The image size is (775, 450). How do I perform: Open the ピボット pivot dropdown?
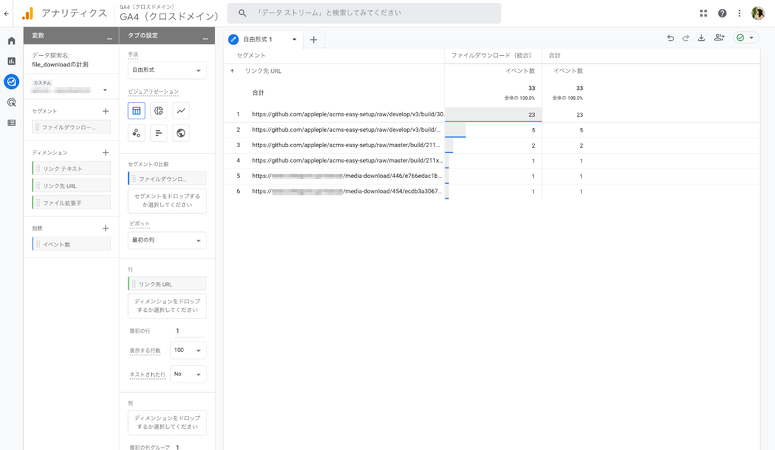167,240
